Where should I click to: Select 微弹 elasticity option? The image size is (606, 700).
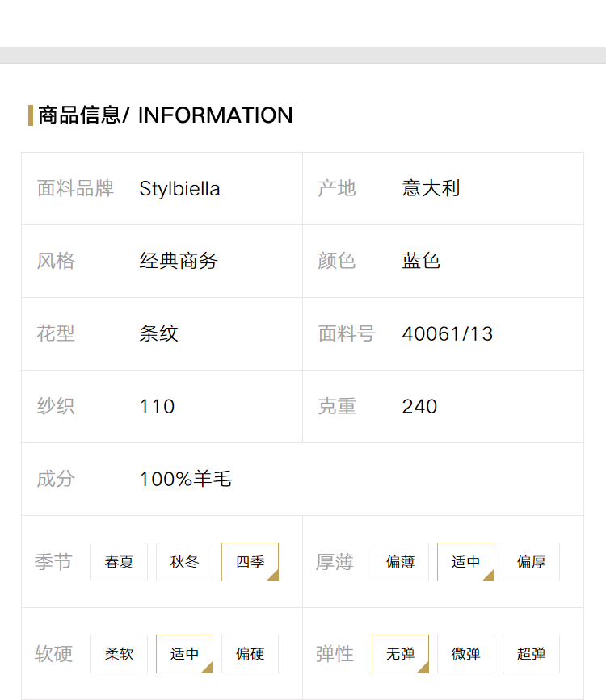coord(465,653)
